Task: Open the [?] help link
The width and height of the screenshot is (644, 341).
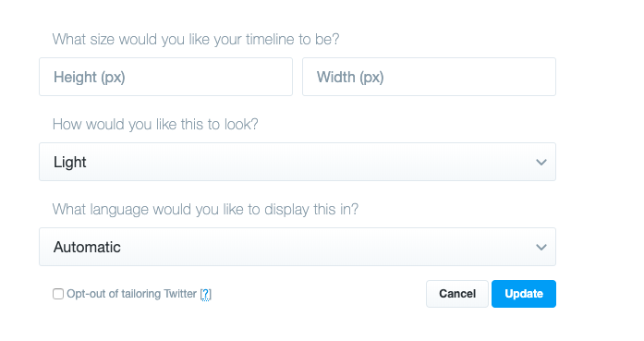Action: [206, 294]
